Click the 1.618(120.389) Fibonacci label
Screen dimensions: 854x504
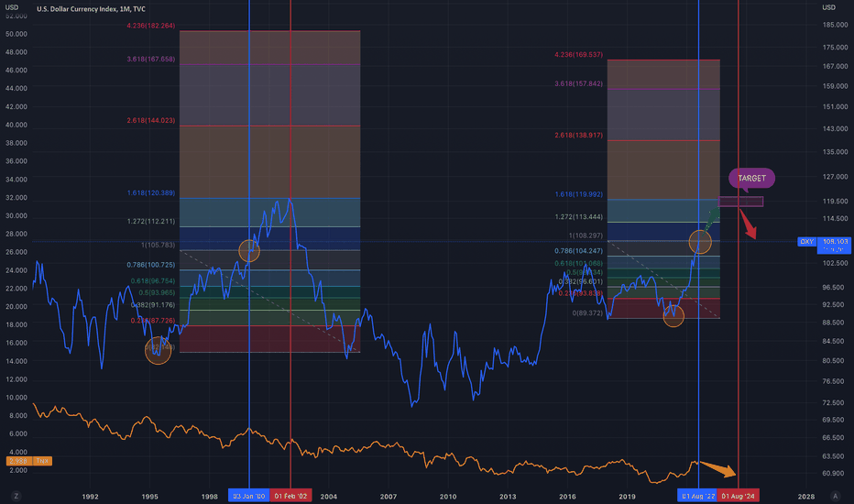tap(151, 192)
